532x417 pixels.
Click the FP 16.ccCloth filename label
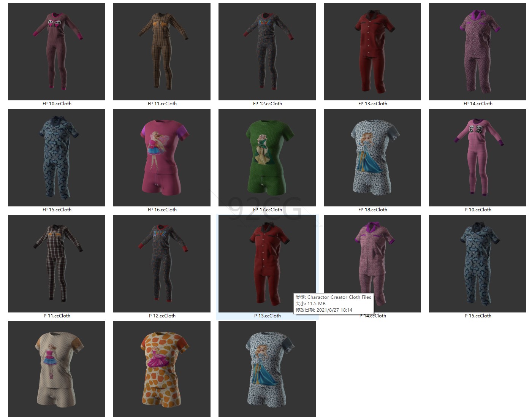point(161,209)
